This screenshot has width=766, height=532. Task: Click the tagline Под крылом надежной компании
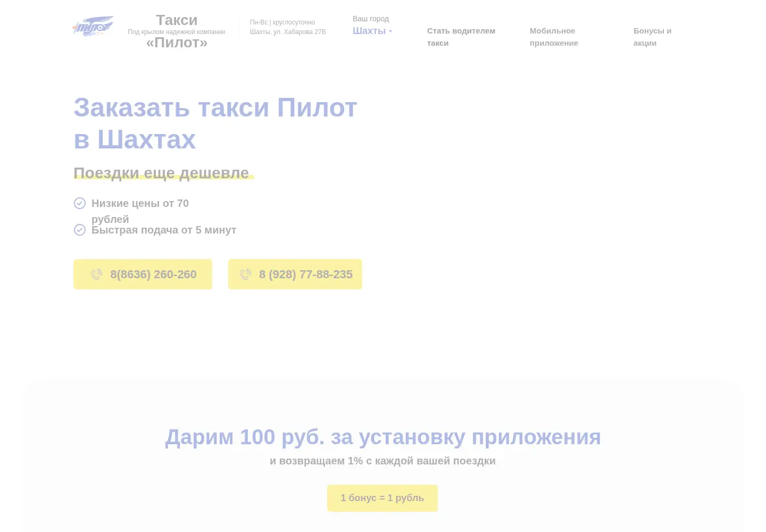[x=177, y=32]
